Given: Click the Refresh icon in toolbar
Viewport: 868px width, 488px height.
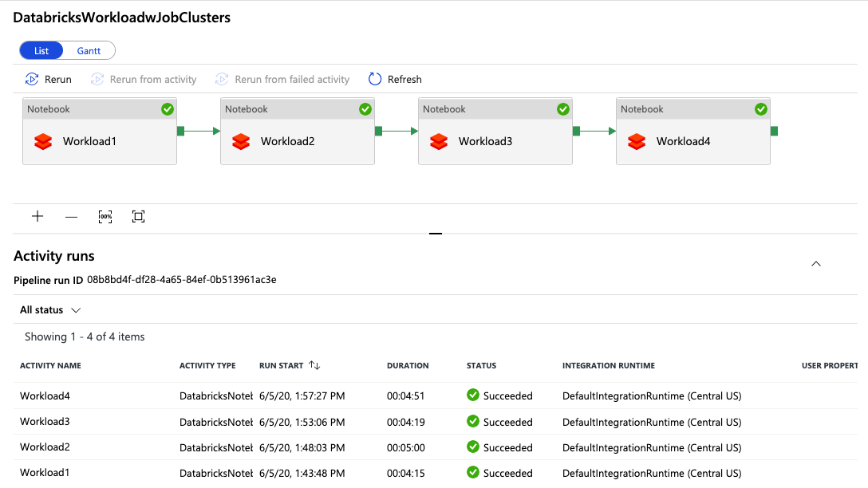Looking at the screenshot, I should tap(375, 79).
